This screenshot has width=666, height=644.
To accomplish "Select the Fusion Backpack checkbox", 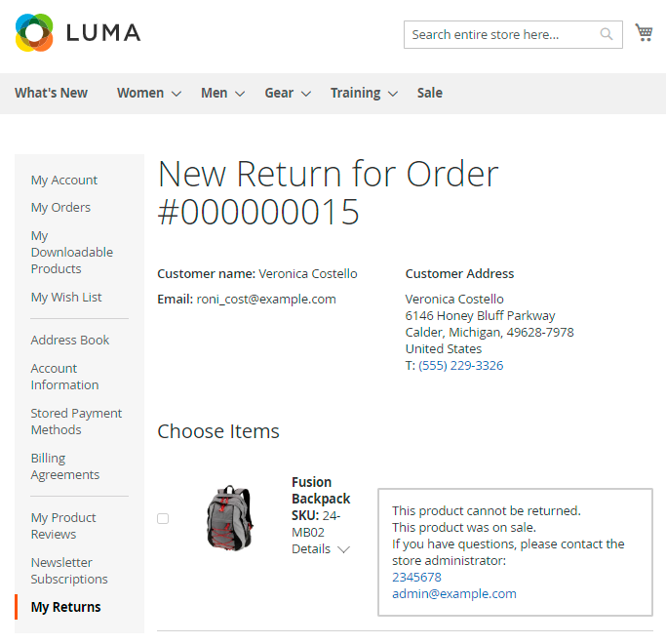I will [x=163, y=518].
